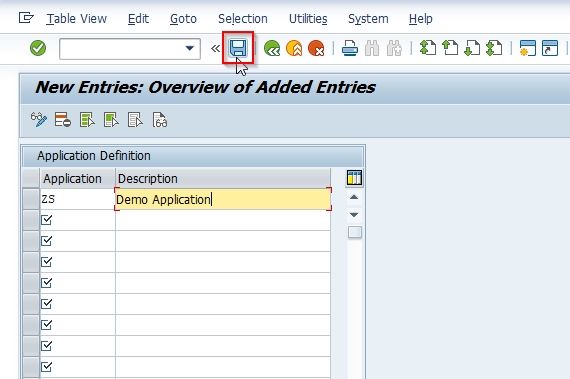Click the Description column header
Viewport: 570px width, 379px height.
(x=223, y=178)
